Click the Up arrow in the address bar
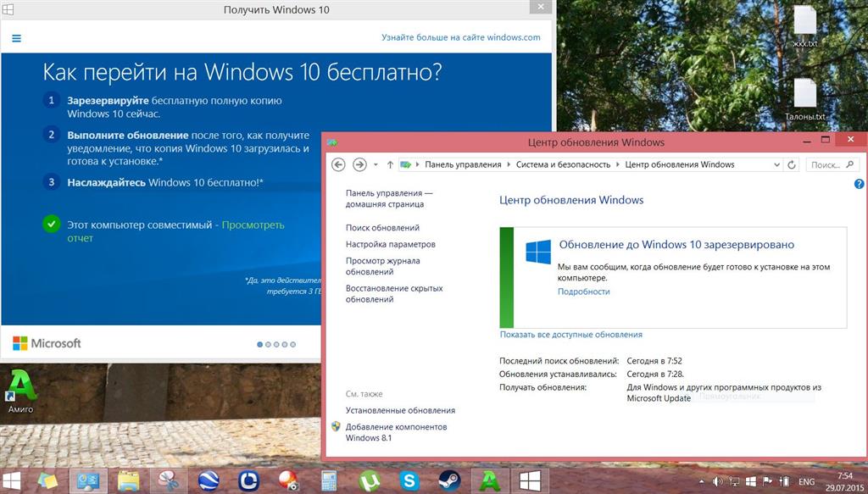 tap(390, 164)
